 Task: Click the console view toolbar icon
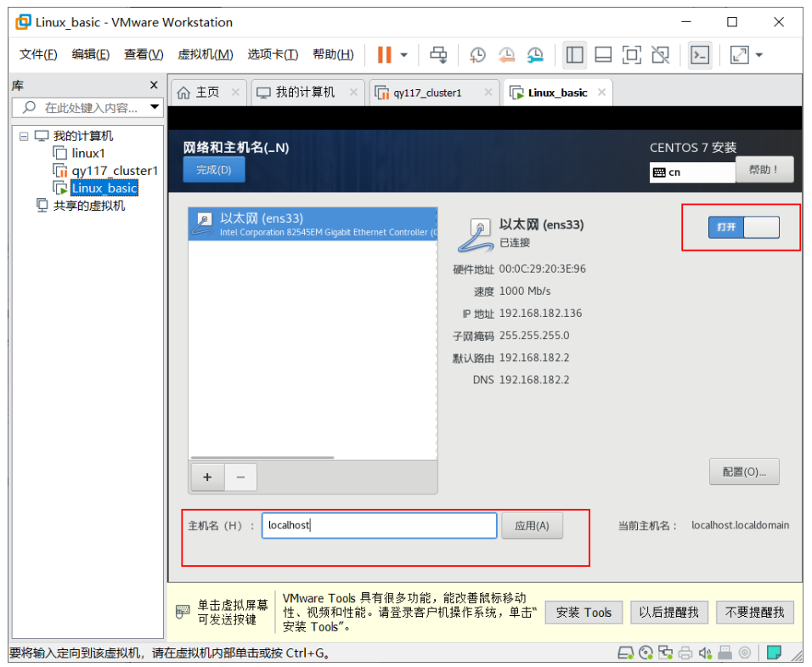coord(700,54)
